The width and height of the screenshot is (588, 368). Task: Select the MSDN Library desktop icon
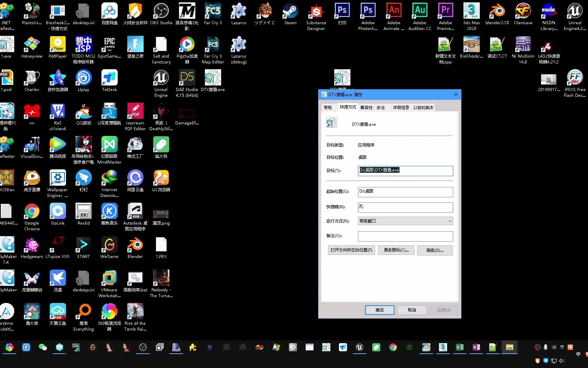(x=549, y=17)
